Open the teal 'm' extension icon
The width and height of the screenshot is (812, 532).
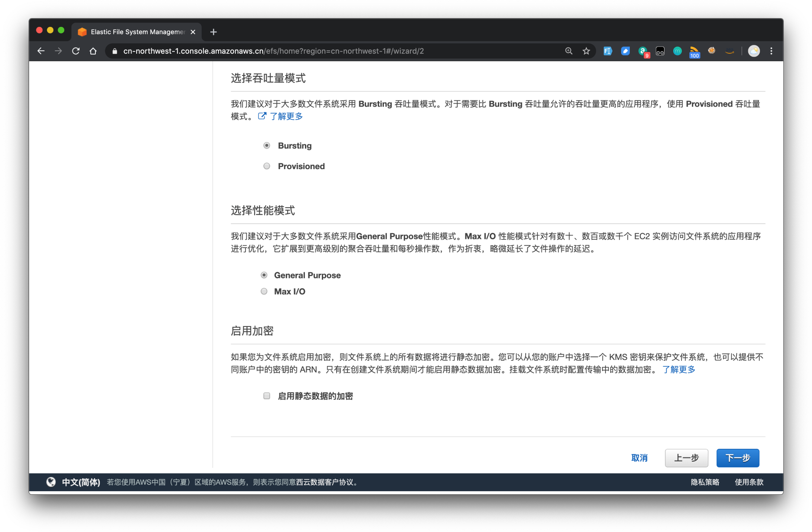click(x=677, y=51)
